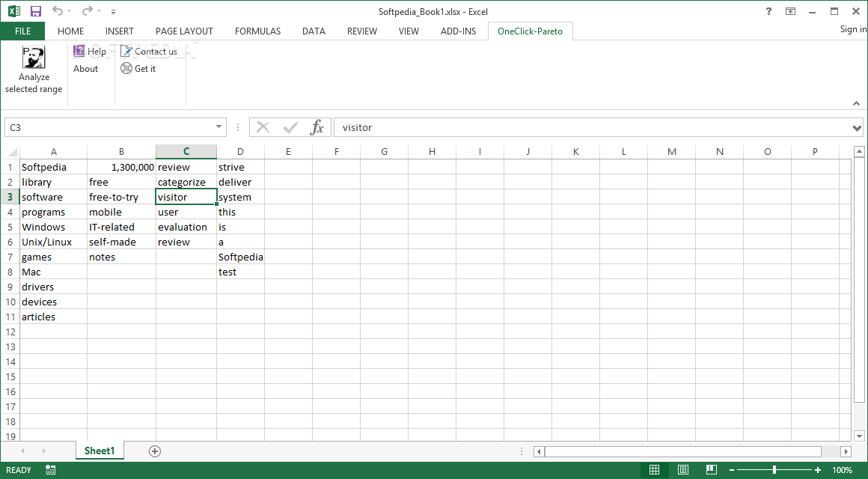Click the Get it disc icon

click(126, 68)
